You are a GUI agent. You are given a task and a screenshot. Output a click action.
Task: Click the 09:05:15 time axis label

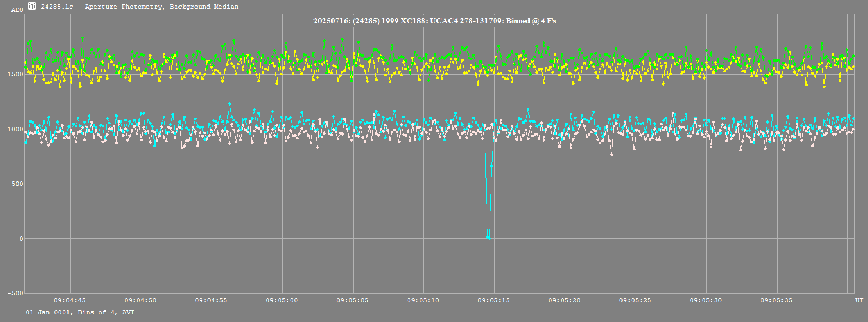pos(494,300)
